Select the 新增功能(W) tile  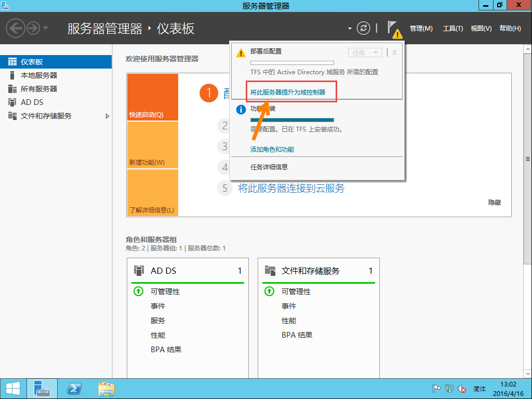[153, 145]
